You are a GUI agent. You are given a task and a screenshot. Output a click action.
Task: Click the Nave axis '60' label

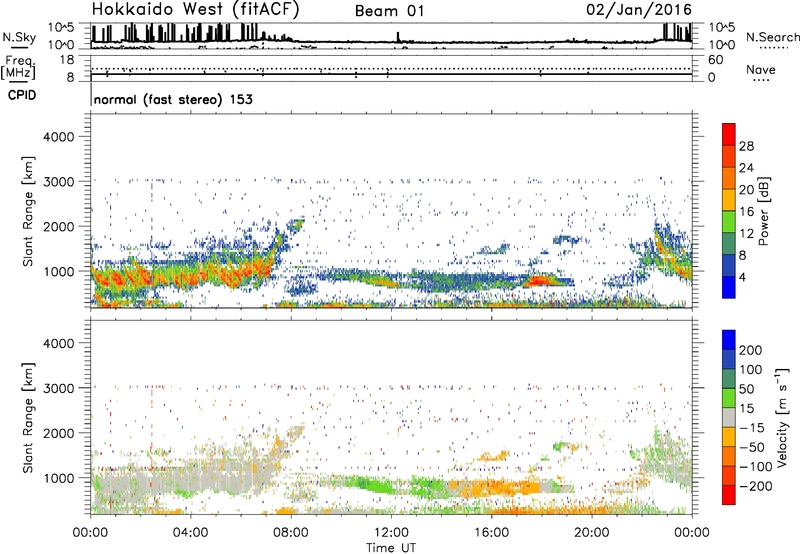(x=715, y=60)
